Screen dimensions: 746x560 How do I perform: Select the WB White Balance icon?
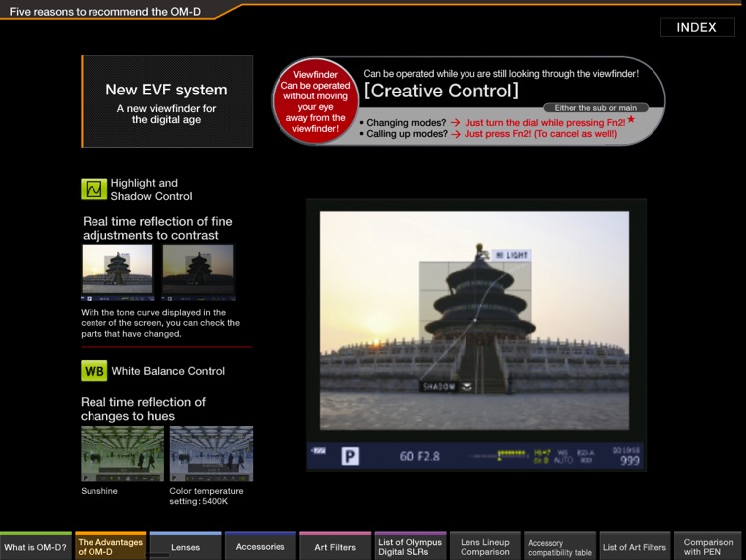click(93, 371)
